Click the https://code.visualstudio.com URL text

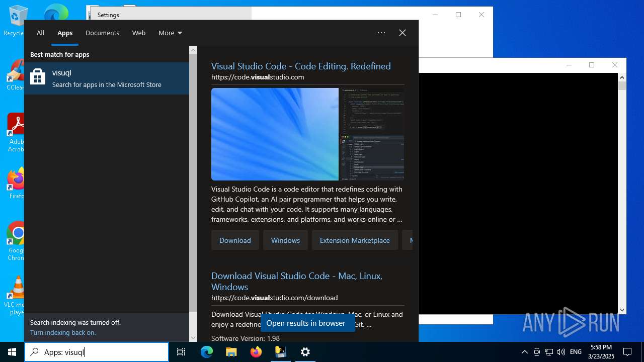(x=258, y=77)
